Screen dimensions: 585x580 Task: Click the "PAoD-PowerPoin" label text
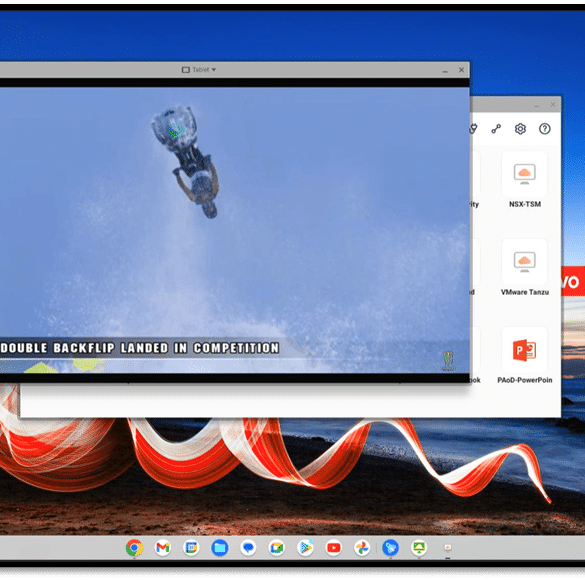click(525, 380)
